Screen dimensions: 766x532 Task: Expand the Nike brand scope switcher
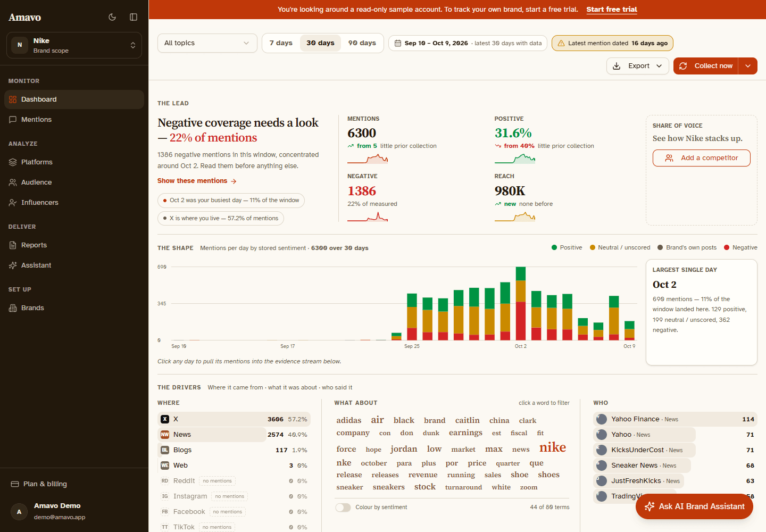tap(74, 46)
